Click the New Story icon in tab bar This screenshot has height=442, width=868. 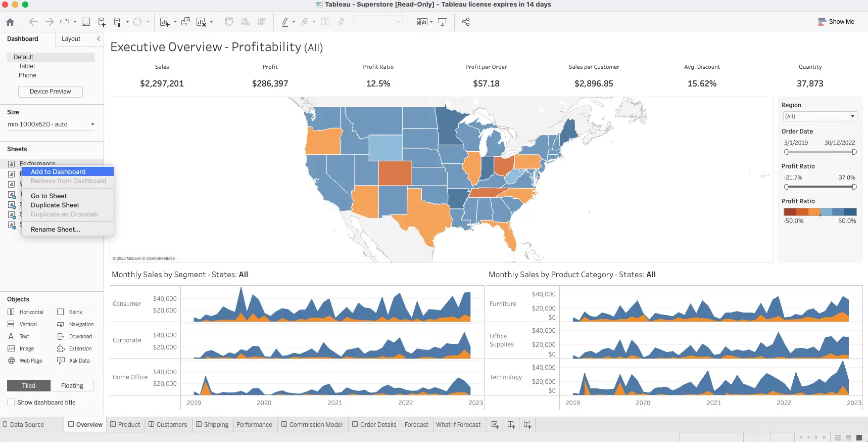click(x=527, y=425)
